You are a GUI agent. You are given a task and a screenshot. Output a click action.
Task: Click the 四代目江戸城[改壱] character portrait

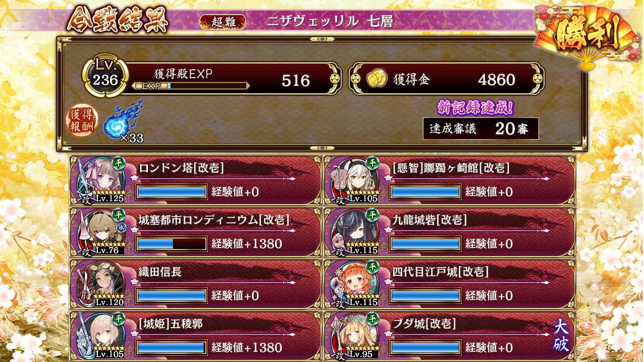point(355,284)
